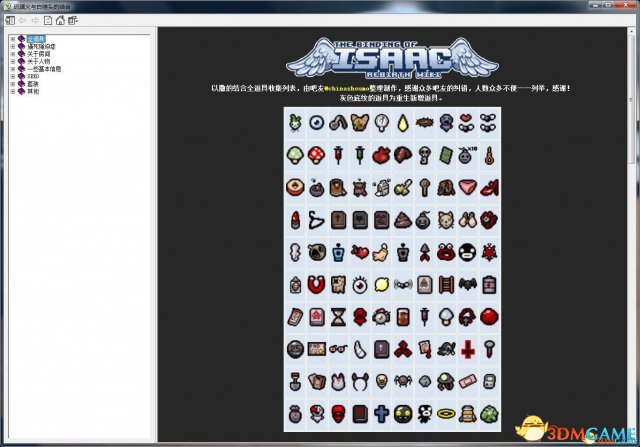Click the content pane vertical scrollbar
This screenshot has width=640, height=447.
[633, 234]
